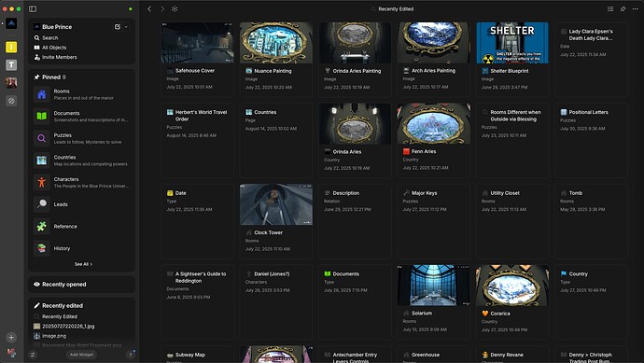
Task: Go forward with the right arrow
Action: point(162,8)
